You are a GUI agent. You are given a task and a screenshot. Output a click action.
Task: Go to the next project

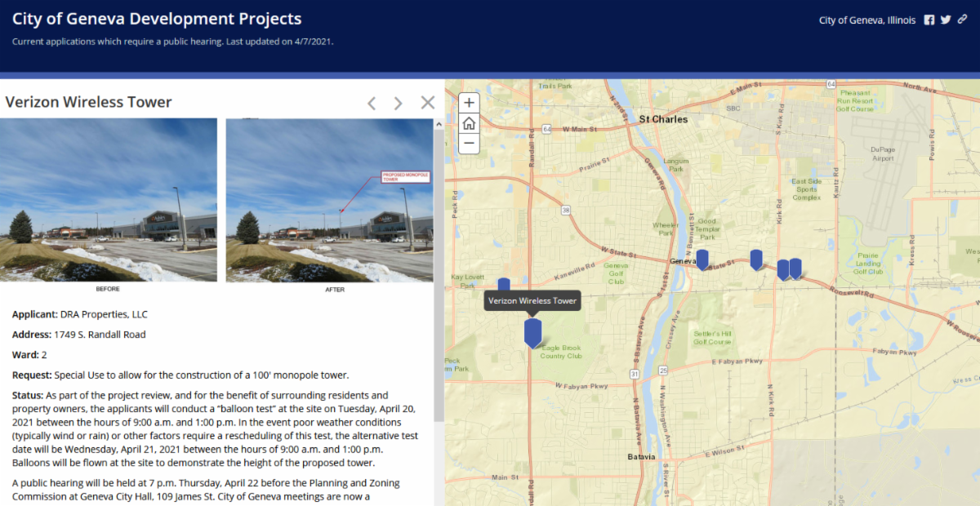[398, 103]
